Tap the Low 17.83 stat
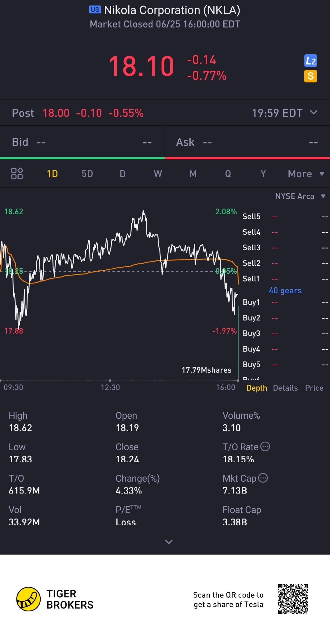Viewport: 330px width, 644px height. pyautogui.click(x=20, y=453)
